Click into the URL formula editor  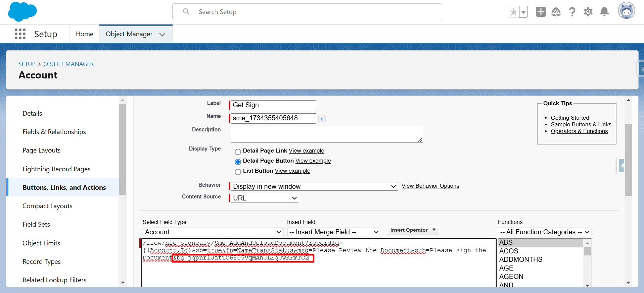click(x=319, y=262)
